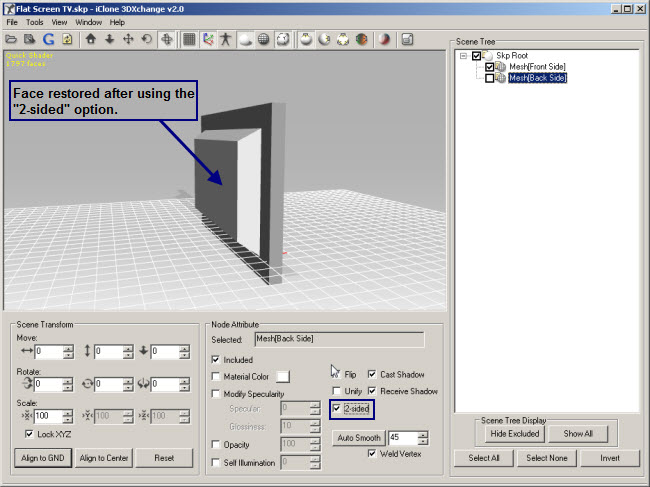Click the Show All button

click(578, 434)
